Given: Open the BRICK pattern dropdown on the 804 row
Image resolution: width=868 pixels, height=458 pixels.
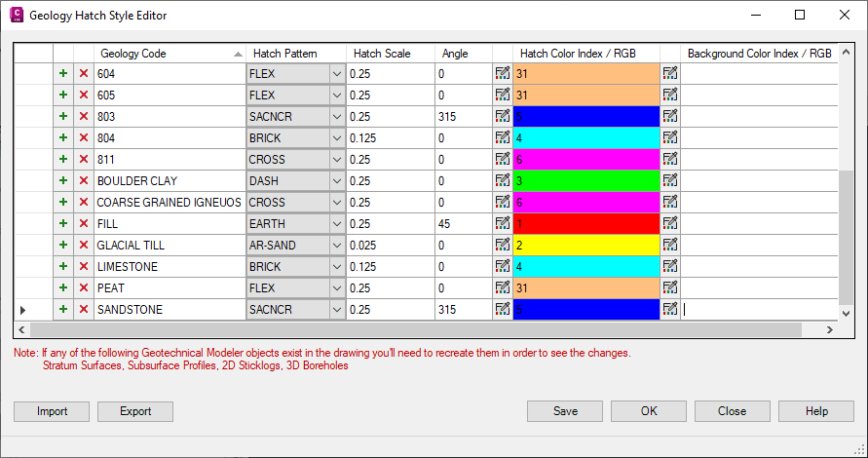Looking at the screenshot, I should click(337, 138).
